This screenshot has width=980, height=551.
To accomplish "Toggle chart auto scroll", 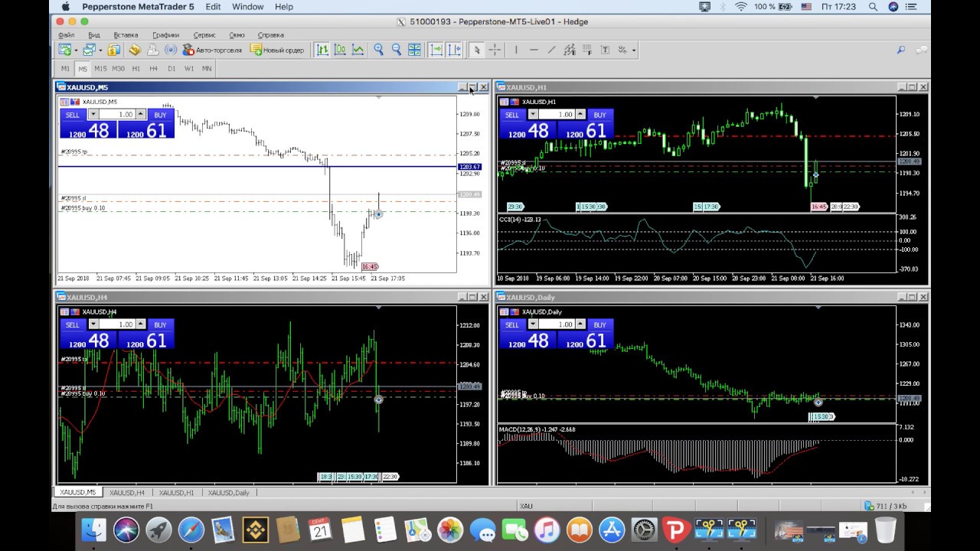I will click(x=436, y=50).
